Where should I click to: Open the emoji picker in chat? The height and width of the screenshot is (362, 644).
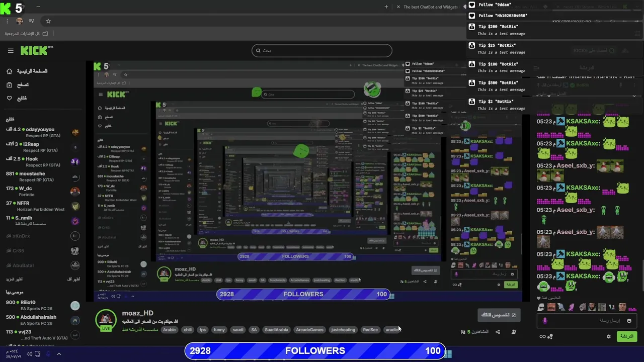pyautogui.click(x=629, y=321)
